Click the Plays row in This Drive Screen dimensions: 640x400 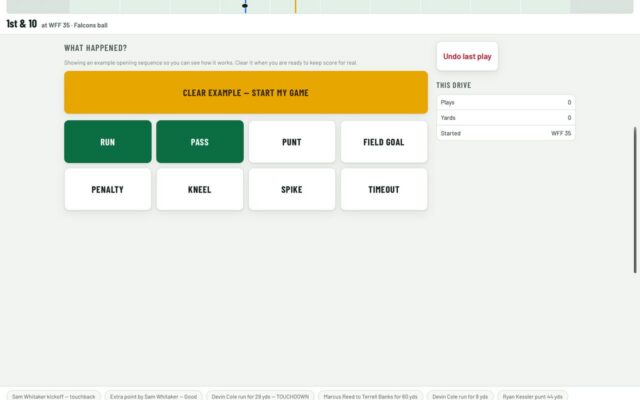[x=506, y=102]
